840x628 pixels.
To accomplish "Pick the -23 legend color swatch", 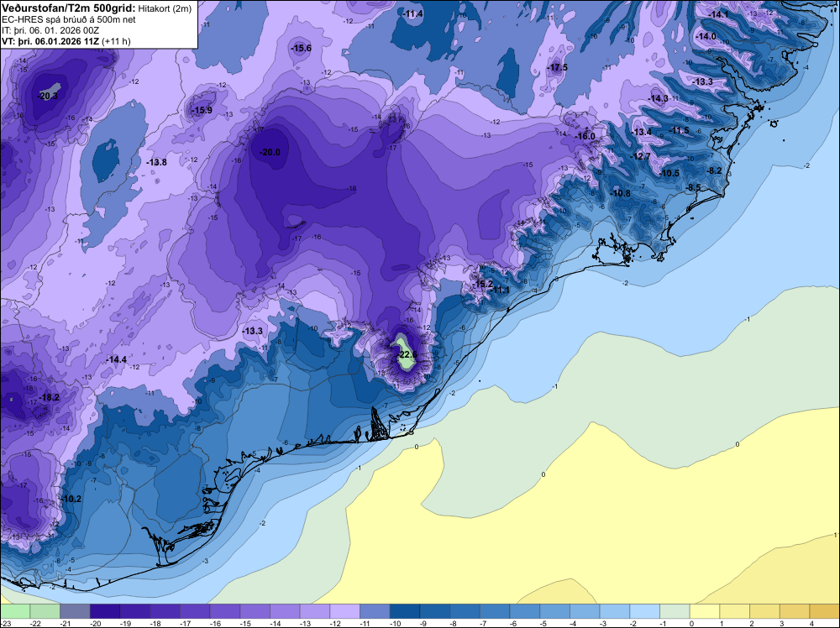I will click(15, 611).
